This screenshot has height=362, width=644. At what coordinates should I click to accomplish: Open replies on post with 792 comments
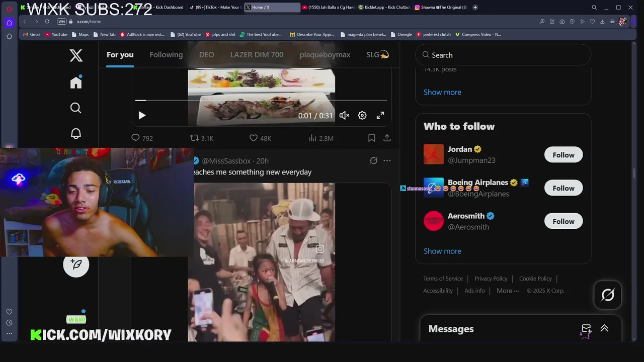(x=142, y=138)
